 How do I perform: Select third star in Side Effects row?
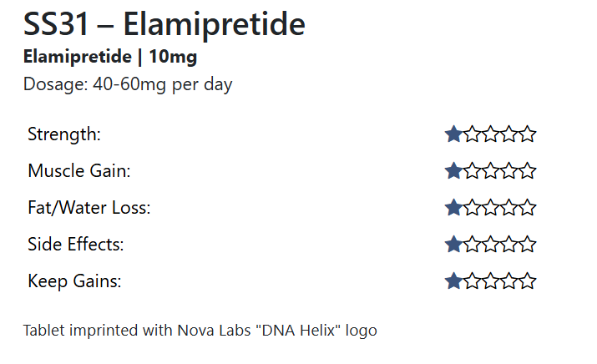(491, 245)
